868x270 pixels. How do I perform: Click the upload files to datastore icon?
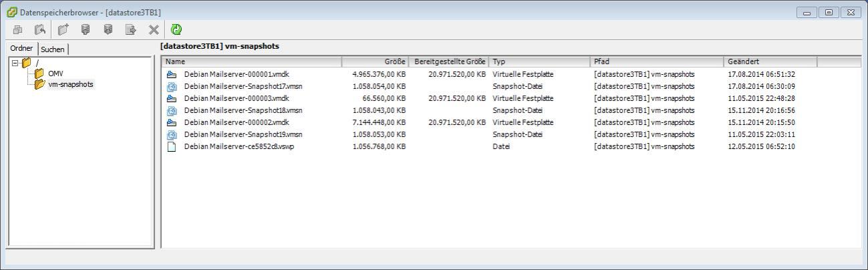[86, 29]
